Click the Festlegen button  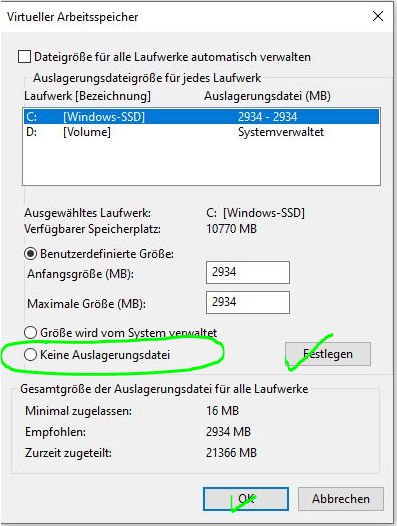328,354
